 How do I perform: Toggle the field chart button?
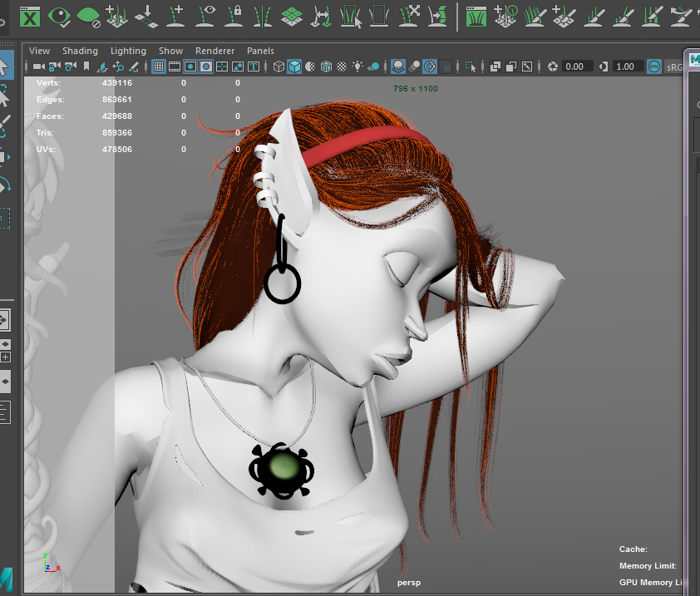pyautogui.click(x=222, y=67)
